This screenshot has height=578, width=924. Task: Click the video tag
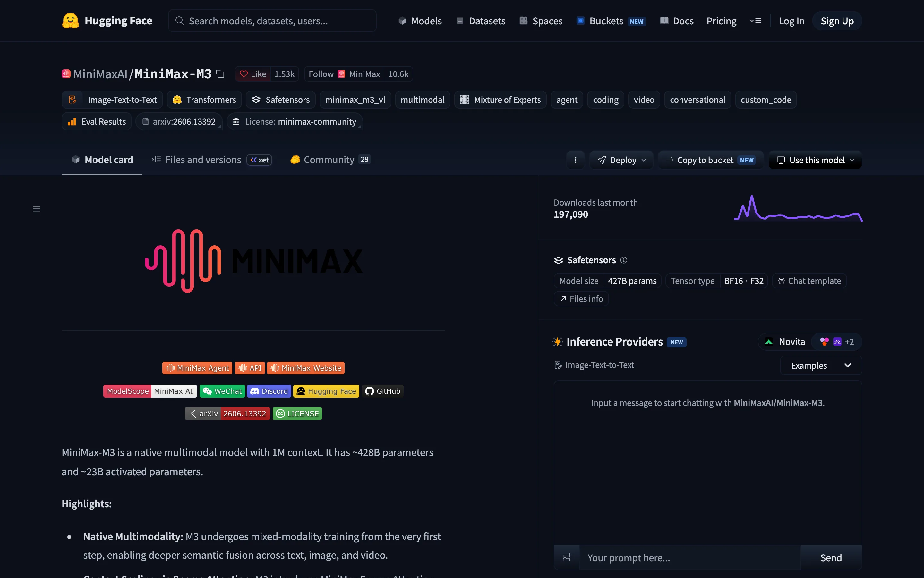point(644,100)
